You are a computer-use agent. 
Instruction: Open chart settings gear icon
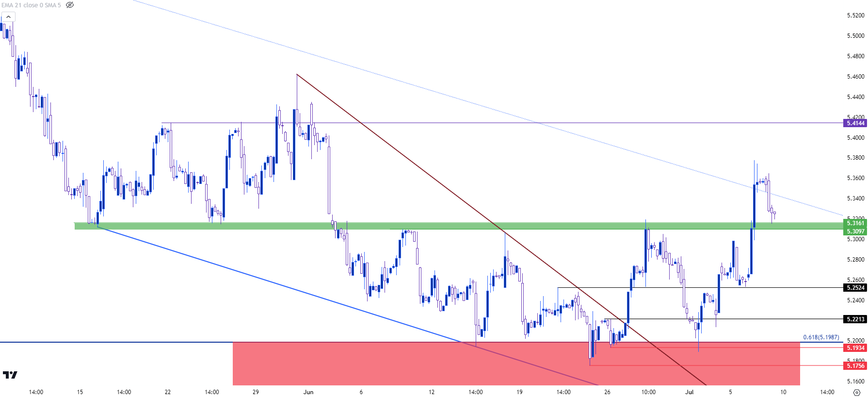pyautogui.click(x=856, y=392)
